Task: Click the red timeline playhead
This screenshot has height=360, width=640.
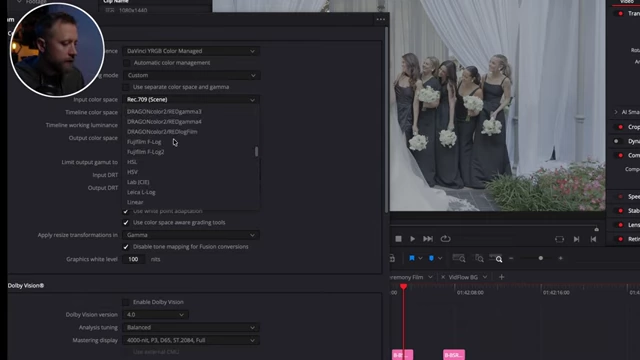Action: click(x=403, y=287)
